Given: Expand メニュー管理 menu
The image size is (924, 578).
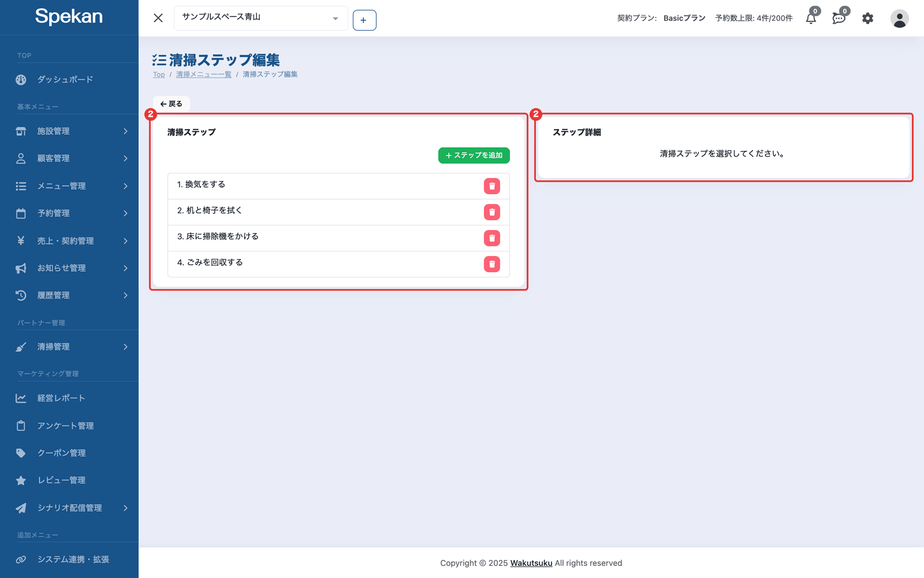Looking at the screenshot, I should [x=69, y=186].
